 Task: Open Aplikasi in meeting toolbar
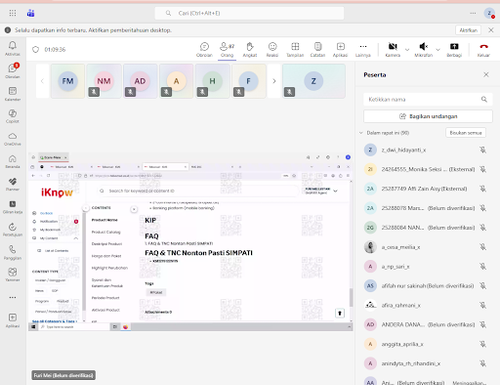[340, 49]
